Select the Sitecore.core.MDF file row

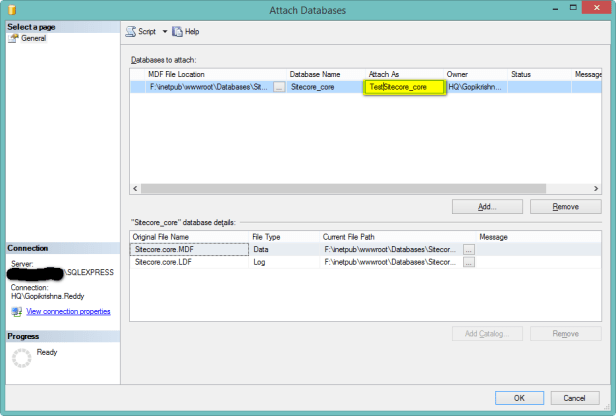(x=190, y=249)
